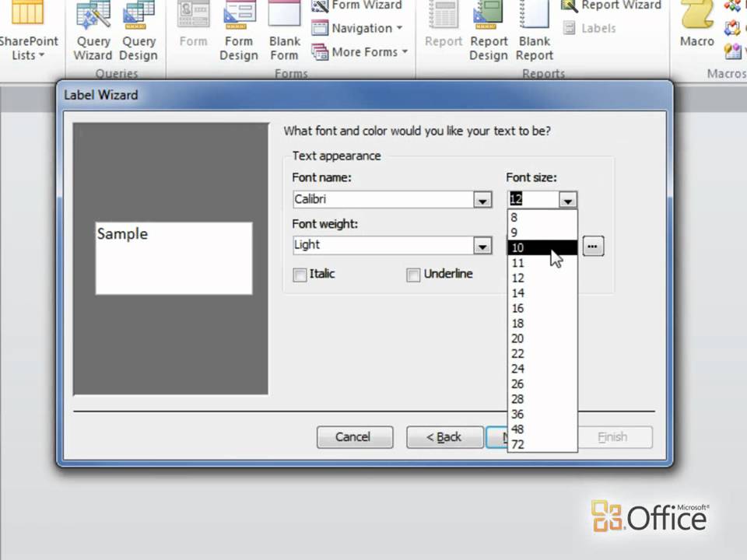Click the greyed Labels ribbon button

589,28
